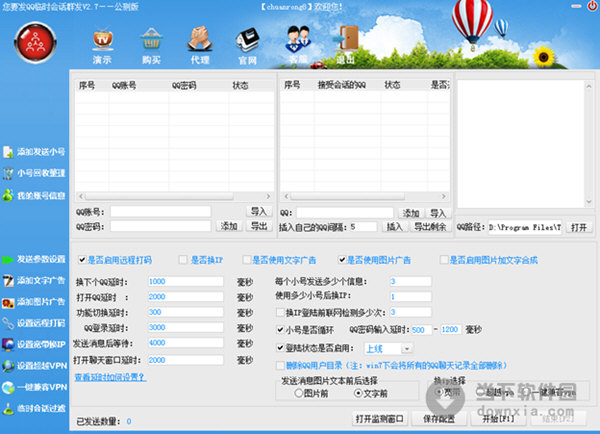Click 打开 button beside QQ路径

579,227
